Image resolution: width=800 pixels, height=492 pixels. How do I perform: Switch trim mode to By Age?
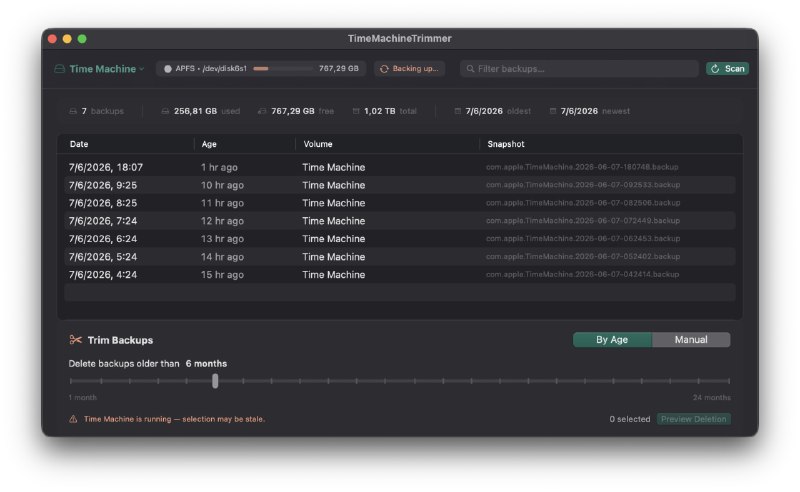(612, 340)
